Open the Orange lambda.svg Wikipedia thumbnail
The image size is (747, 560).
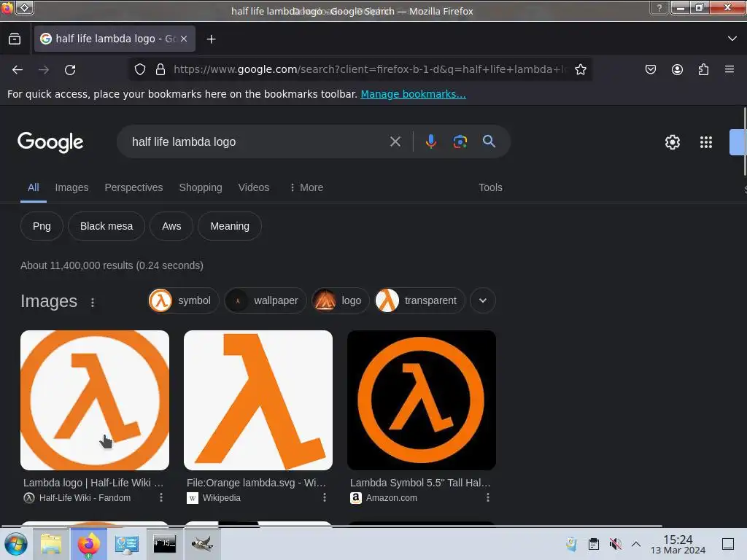[x=258, y=400]
